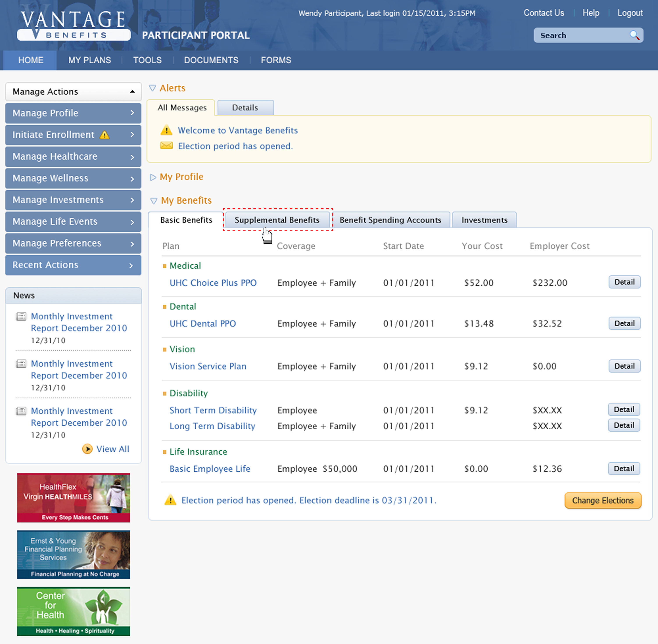Switch to the Alerts Details tab

[x=245, y=108]
